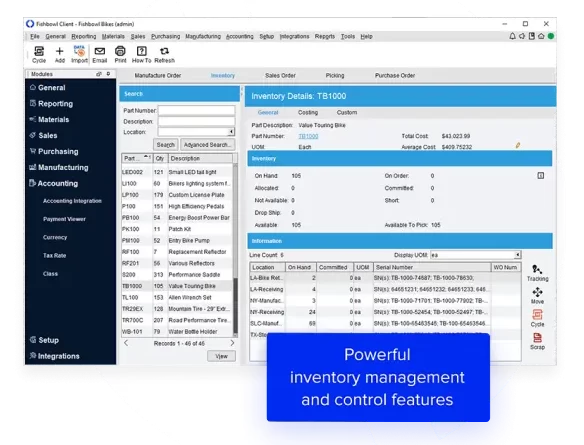Click the Part Number input field
The height and width of the screenshot is (445, 584).
click(197, 110)
